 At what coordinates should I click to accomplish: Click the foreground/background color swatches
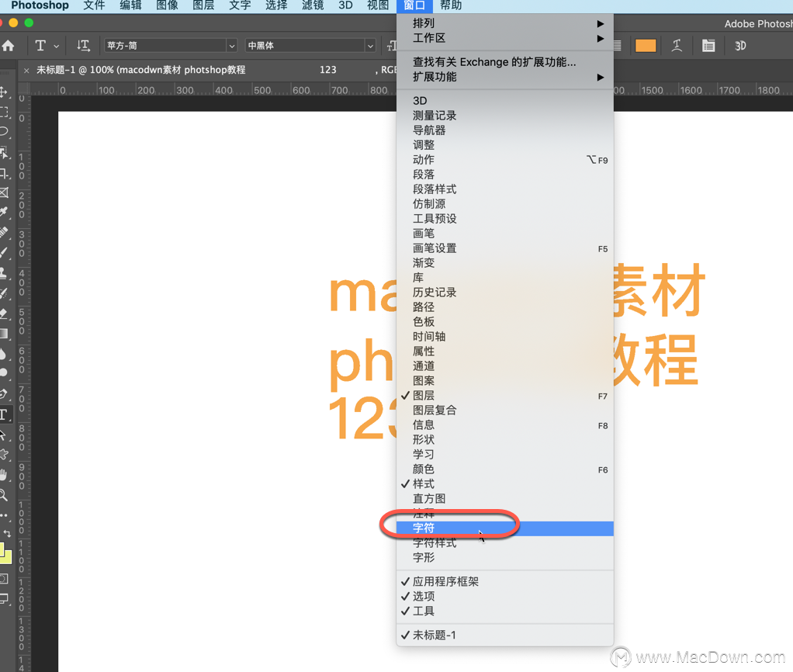pos(5,554)
